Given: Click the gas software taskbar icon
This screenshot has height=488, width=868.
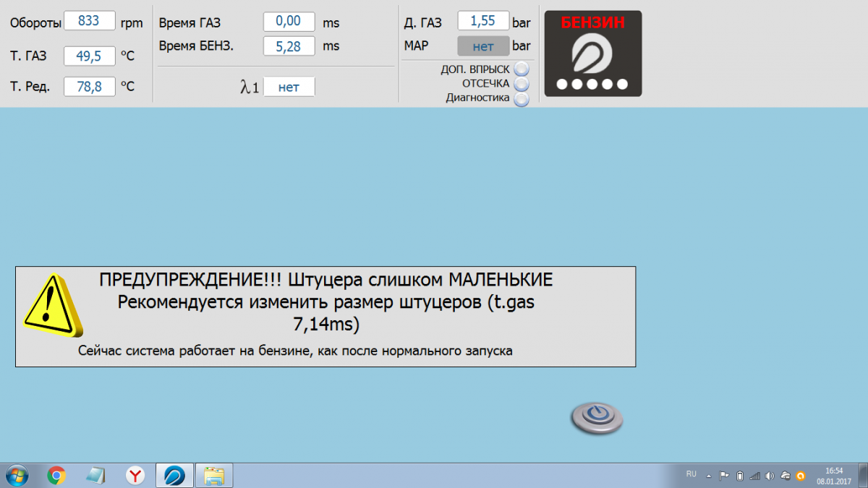Looking at the screenshot, I should point(174,475).
